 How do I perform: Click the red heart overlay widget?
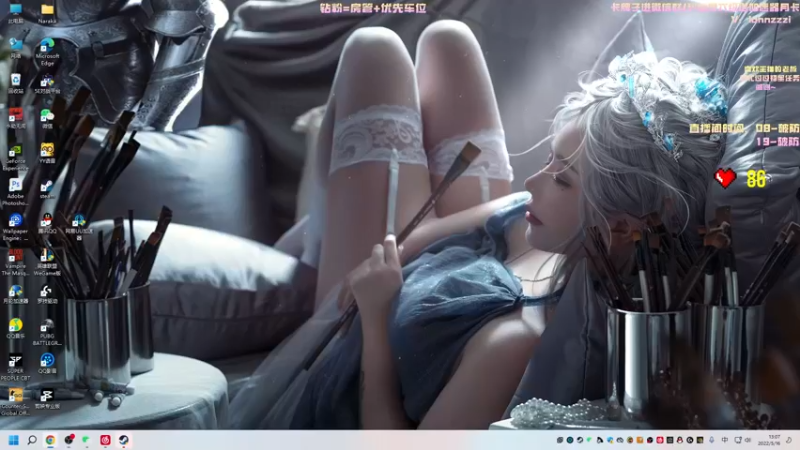pyautogui.click(x=725, y=178)
